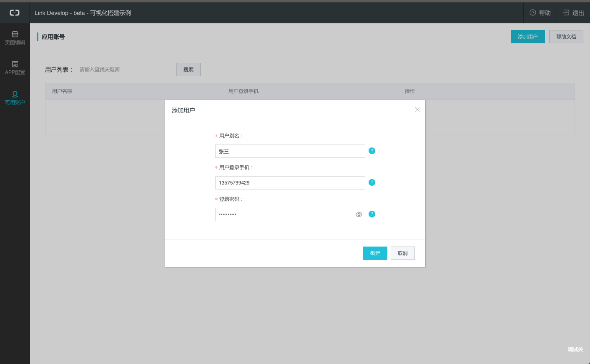Click the 用户名称 column header
The image size is (590, 364).
point(62,91)
